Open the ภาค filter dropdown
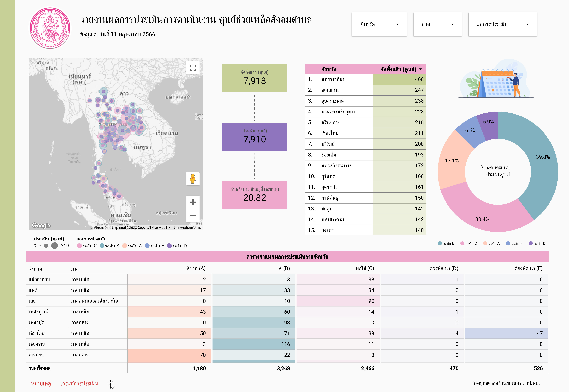The width and height of the screenshot is (569, 392). click(x=437, y=24)
